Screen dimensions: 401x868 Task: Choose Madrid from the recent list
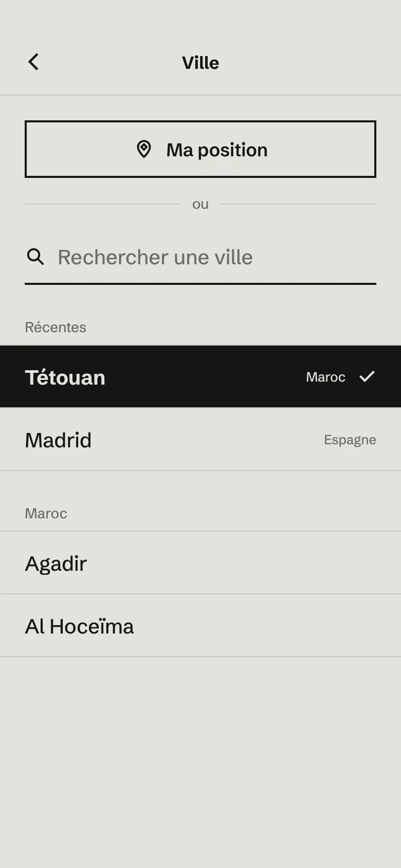coord(200,440)
